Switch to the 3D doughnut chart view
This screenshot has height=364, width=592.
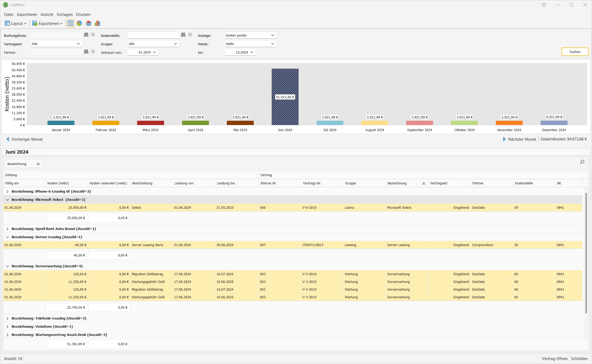click(x=89, y=23)
